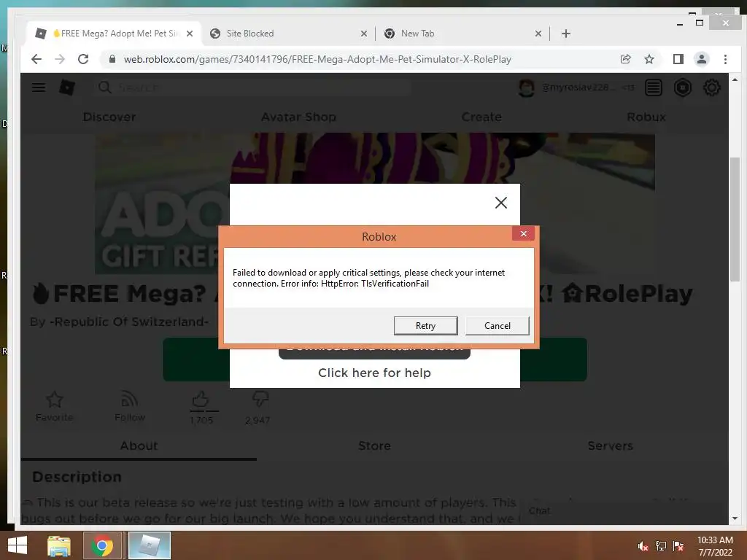Open Roblox hamburger navigation menu
Viewport: 747px width, 560px height.
pos(39,87)
